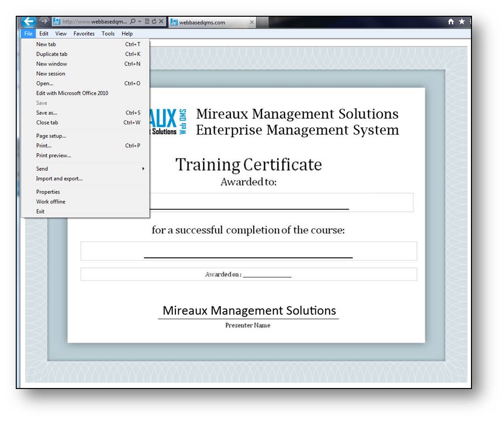Open favorites with the star icon
Image resolution: width=504 pixels, height=421 pixels.
pyautogui.click(x=462, y=22)
